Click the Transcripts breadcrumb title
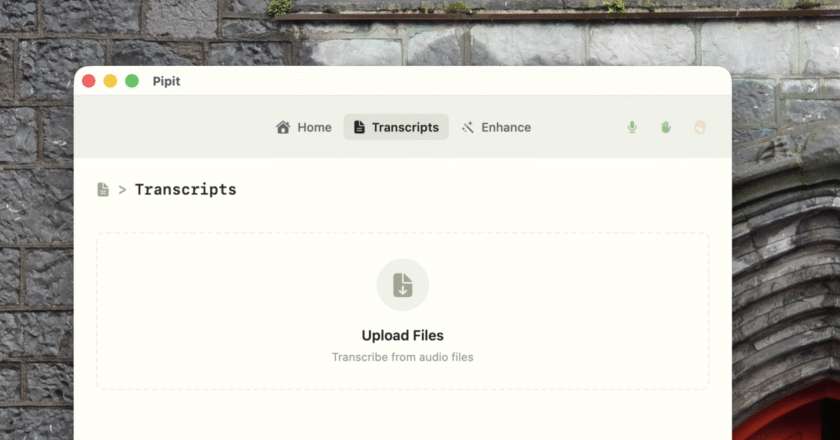840x440 pixels. point(185,189)
